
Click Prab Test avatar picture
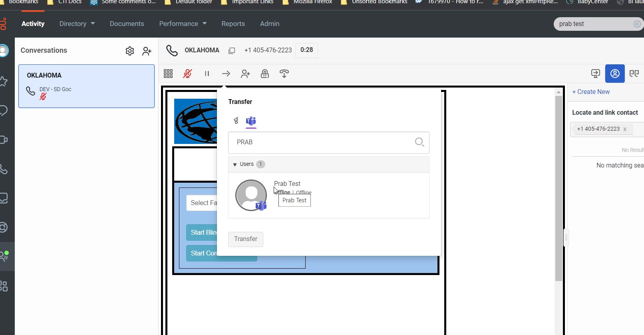[x=251, y=195]
